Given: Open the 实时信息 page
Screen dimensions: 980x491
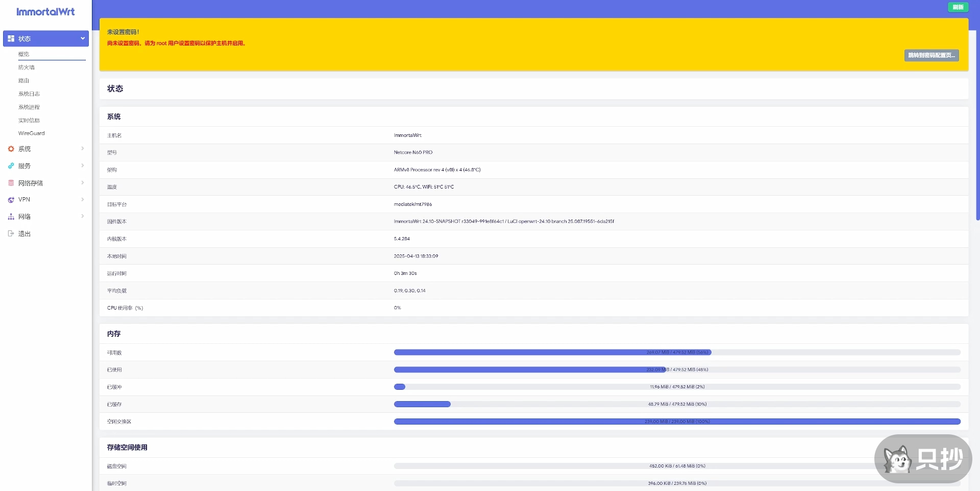Looking at the screenshot, I should coord(29,120).
